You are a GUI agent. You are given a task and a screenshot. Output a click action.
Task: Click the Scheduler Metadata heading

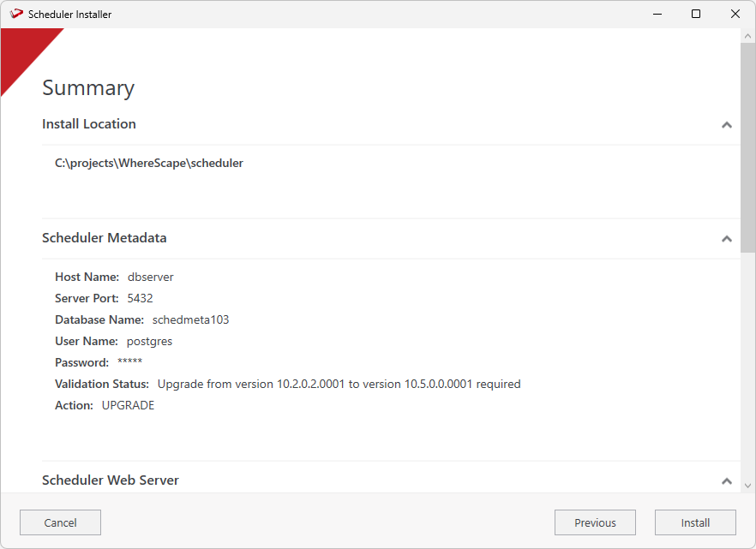coord(105,238)
